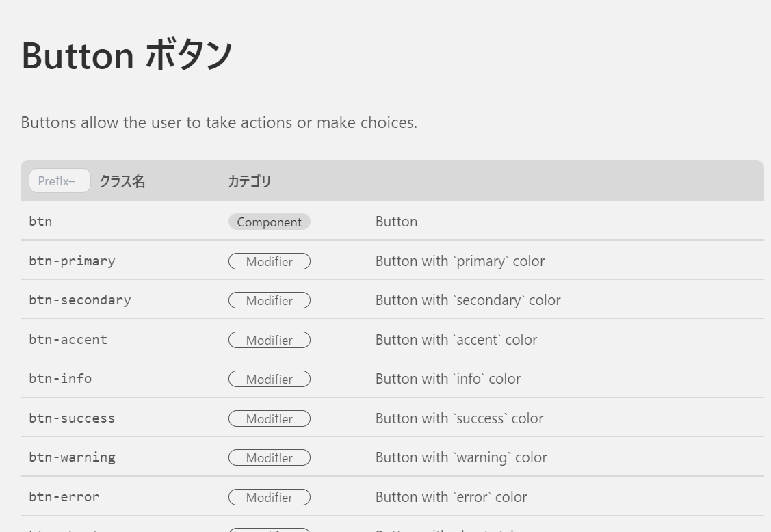The image size is (771, 532).
Task: Click the btn-info class name
Action: (x=60, y=379)
